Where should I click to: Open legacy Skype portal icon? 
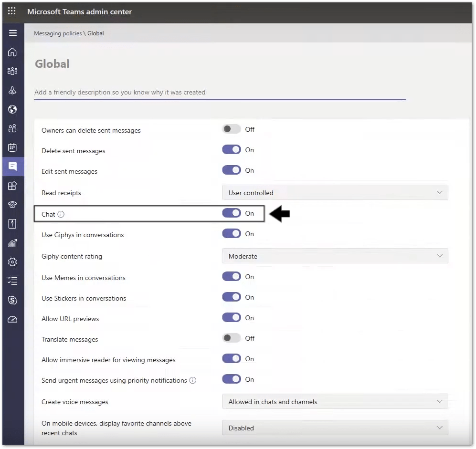12,300
